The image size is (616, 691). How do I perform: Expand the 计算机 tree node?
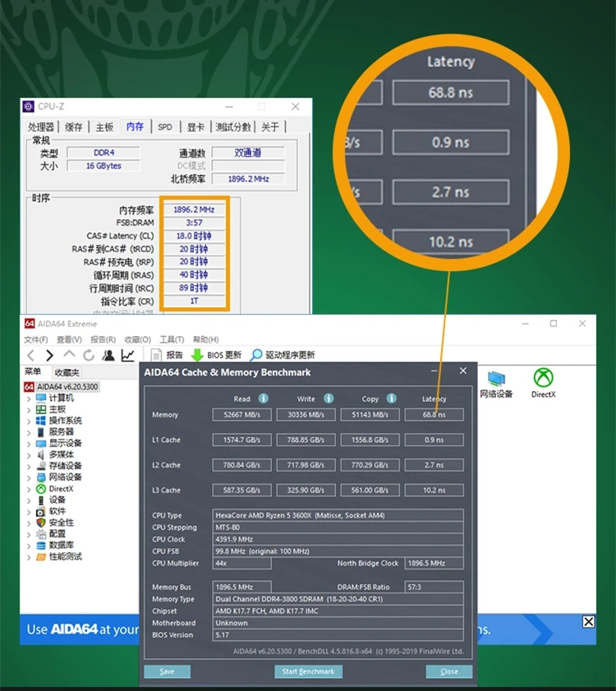pos(29,398)
